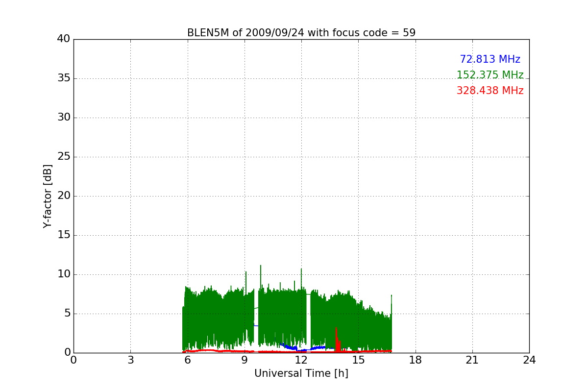The width and height of the screenshot is (588, 392).
Task: Click the y-axis tick label '20'
Action: click(64, 196)
